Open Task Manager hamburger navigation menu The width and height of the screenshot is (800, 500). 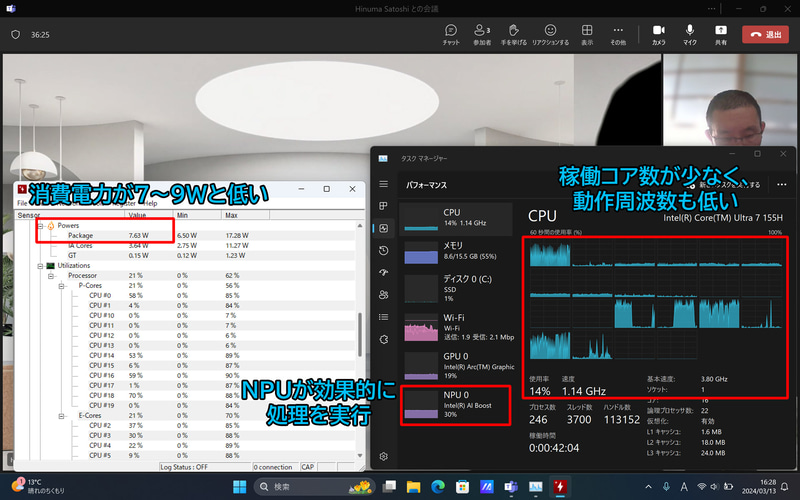click(x=384, y=184)
